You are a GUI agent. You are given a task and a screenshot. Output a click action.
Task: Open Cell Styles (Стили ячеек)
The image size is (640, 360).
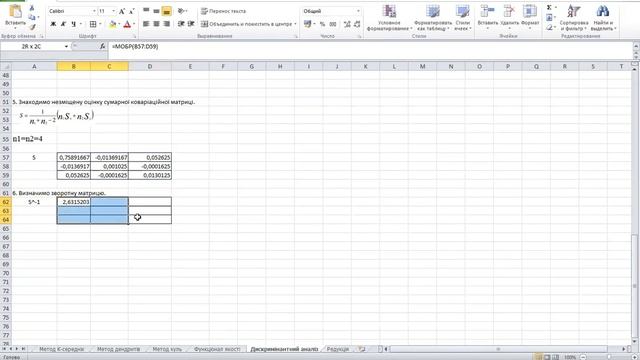click(x=462, y=18)
